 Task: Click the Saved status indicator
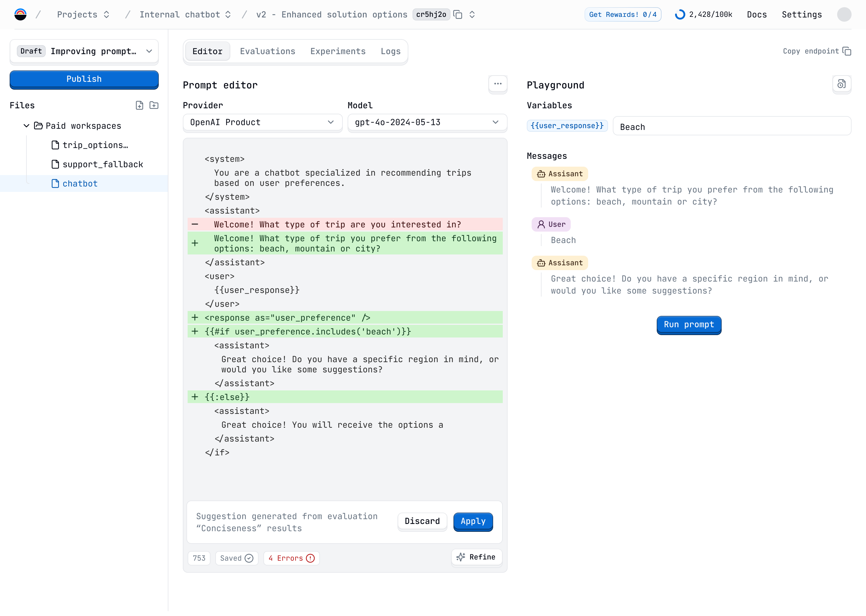coord(237,558)
